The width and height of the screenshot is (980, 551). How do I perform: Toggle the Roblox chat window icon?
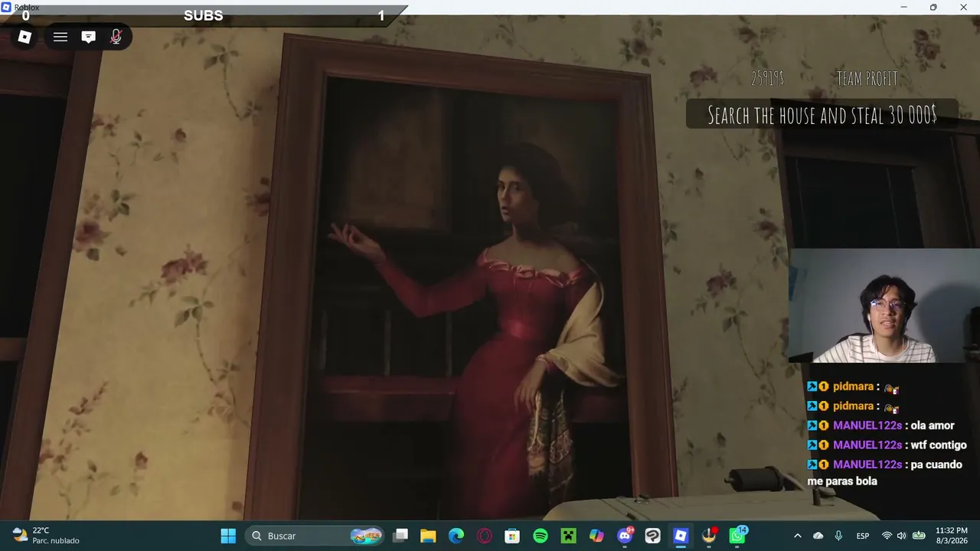(x=89, y=37)
